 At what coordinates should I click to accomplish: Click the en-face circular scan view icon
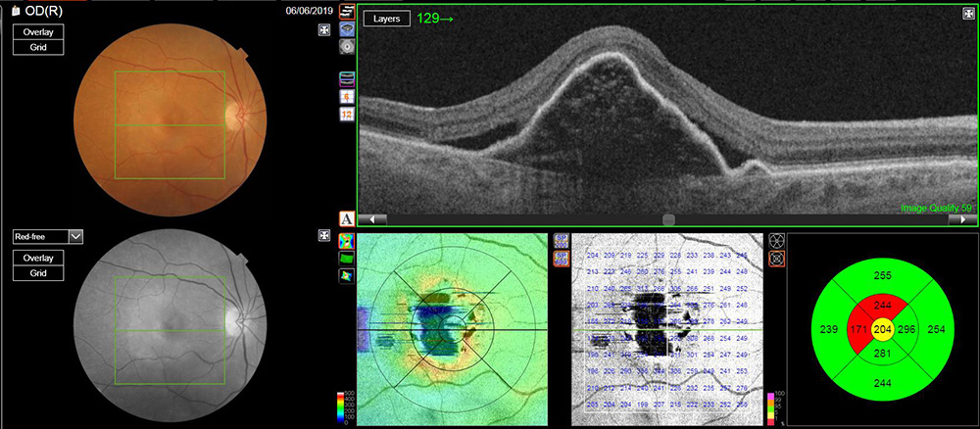pyautogui.click(x=347, y=46)
